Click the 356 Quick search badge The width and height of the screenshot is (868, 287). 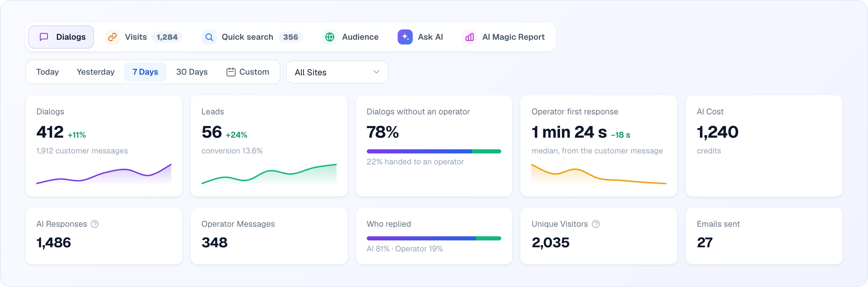click(x=291, y=37)
